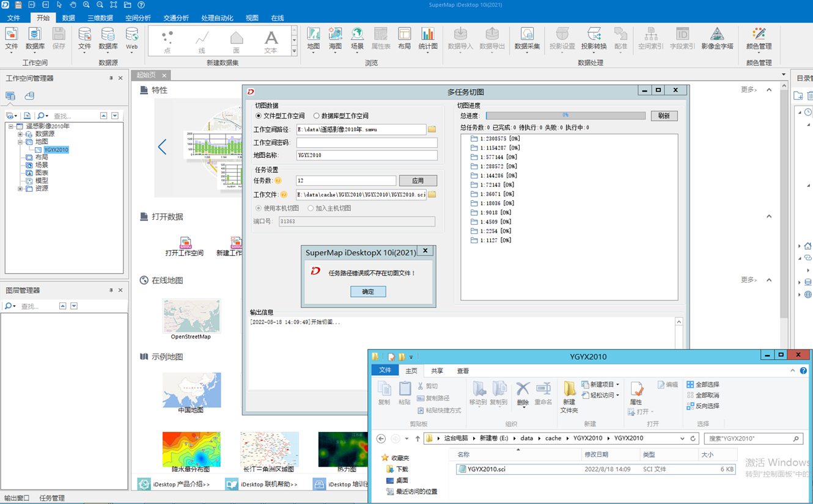The width and height of the screenshot is (813, 504).
Task: Collapse the 地图 tree node
Action: (x=20, y=142)
